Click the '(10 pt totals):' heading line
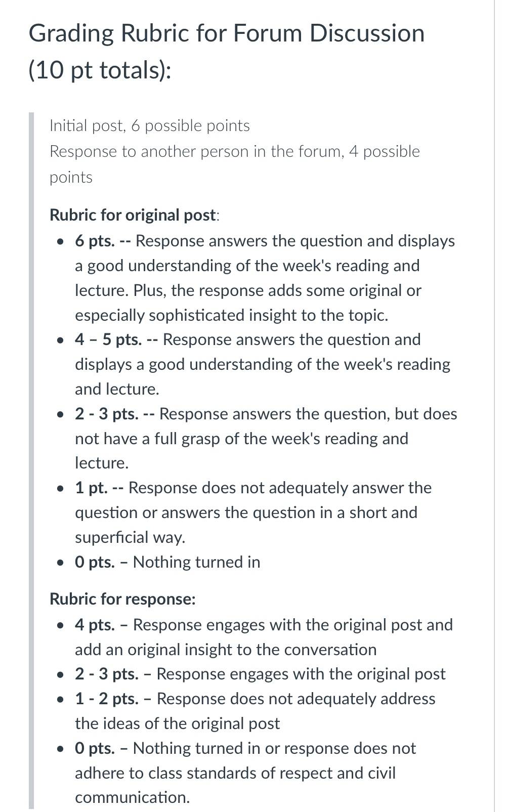The width and height of the screenshot is (508, 812). pyautogui.click(x=100, y=70)
